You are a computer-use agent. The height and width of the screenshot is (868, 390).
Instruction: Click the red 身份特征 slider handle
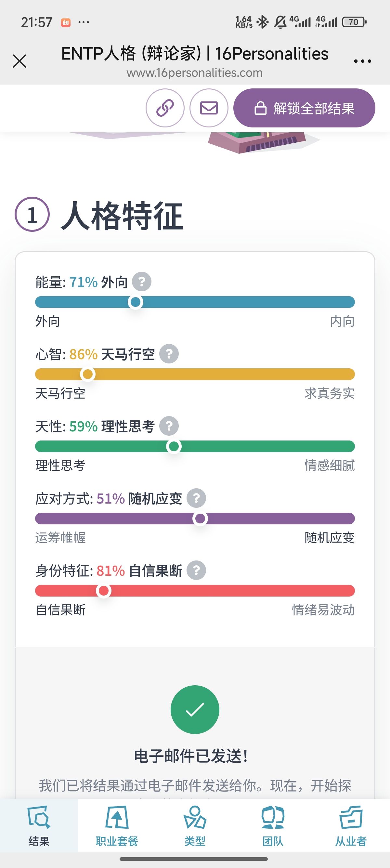(x=103, y=590)
